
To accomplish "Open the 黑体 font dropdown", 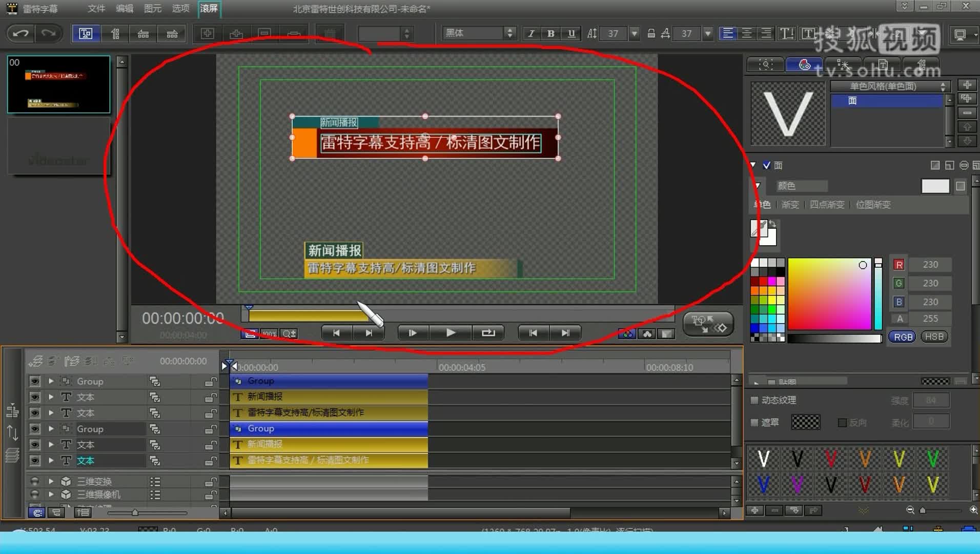I will tap(479, 33).
